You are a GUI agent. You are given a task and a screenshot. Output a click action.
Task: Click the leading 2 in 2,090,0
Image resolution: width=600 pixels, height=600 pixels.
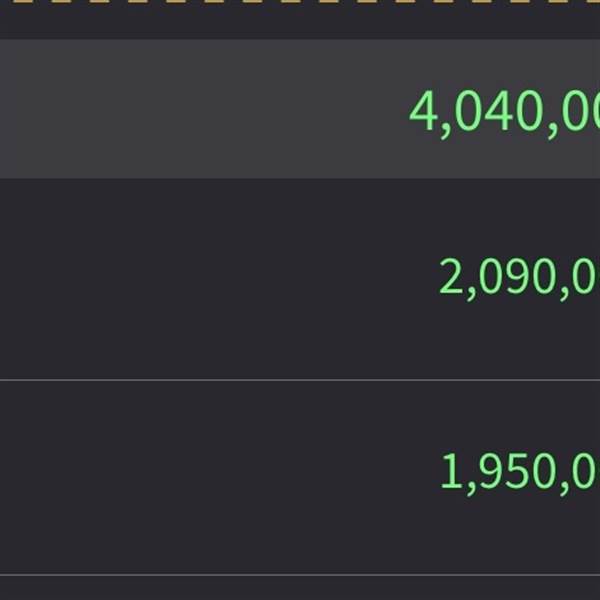pyautogui.click(x=452, y=277)
